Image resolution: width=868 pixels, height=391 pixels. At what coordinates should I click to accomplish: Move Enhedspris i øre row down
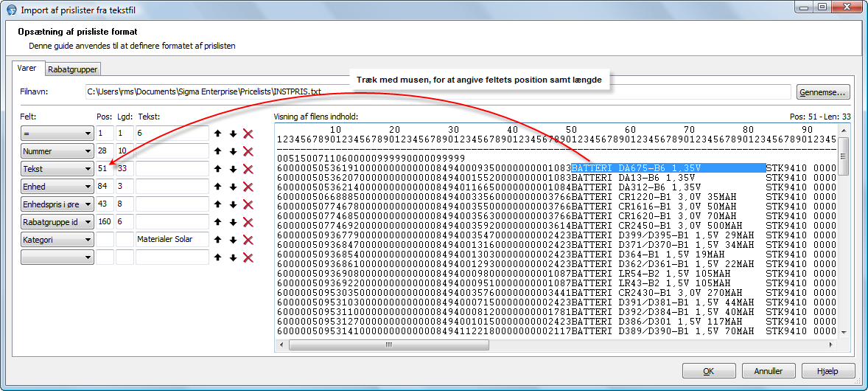(233, 204)
